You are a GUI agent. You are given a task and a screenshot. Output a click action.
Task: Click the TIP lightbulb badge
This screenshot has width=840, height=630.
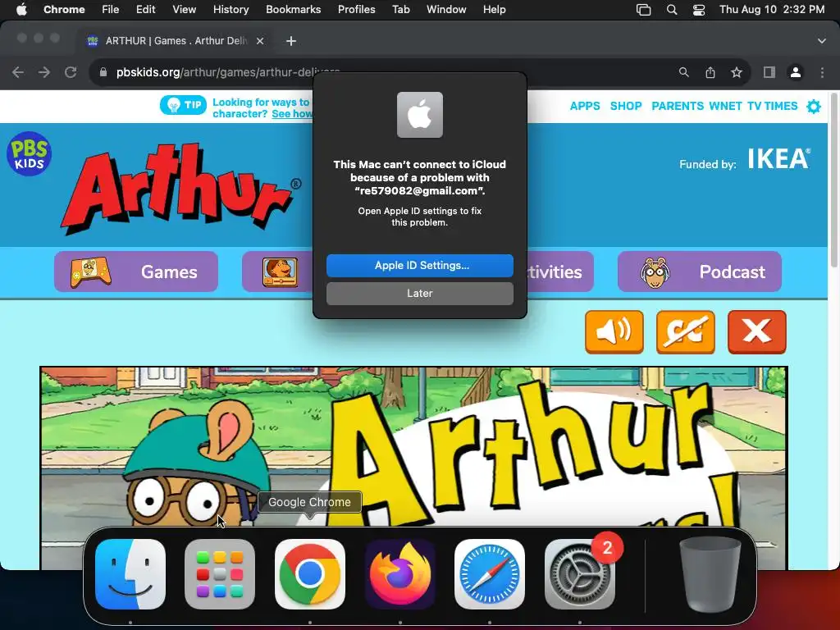tap(183, 105)
